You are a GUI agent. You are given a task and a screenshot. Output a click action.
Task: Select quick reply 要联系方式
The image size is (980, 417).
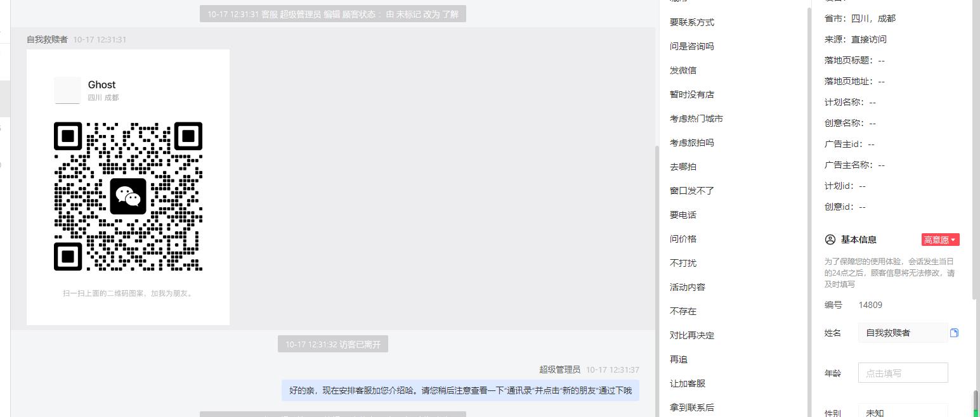point(692,22)
